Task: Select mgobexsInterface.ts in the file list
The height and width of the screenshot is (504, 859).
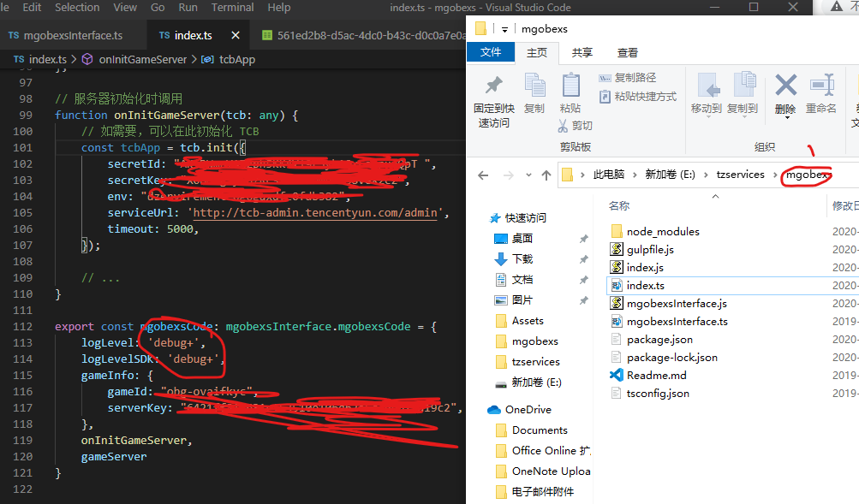Action: click(677, 322)
